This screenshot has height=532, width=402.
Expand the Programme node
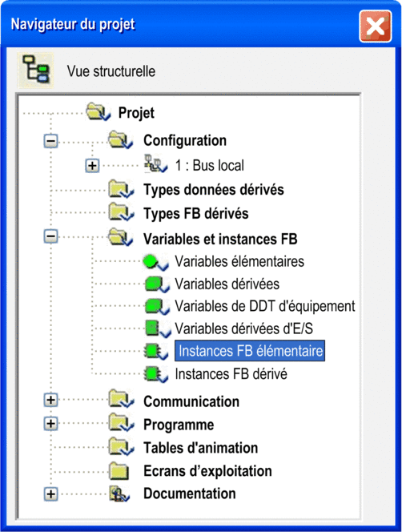pos(51,423)
